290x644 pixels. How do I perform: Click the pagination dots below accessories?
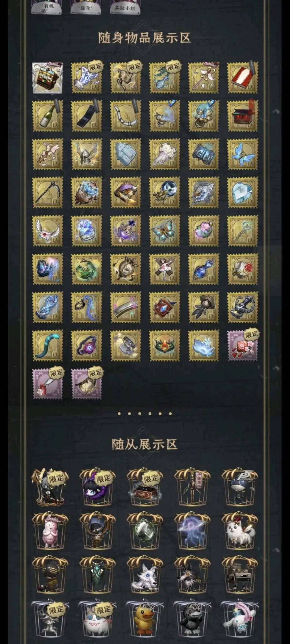tap(145, 414)
